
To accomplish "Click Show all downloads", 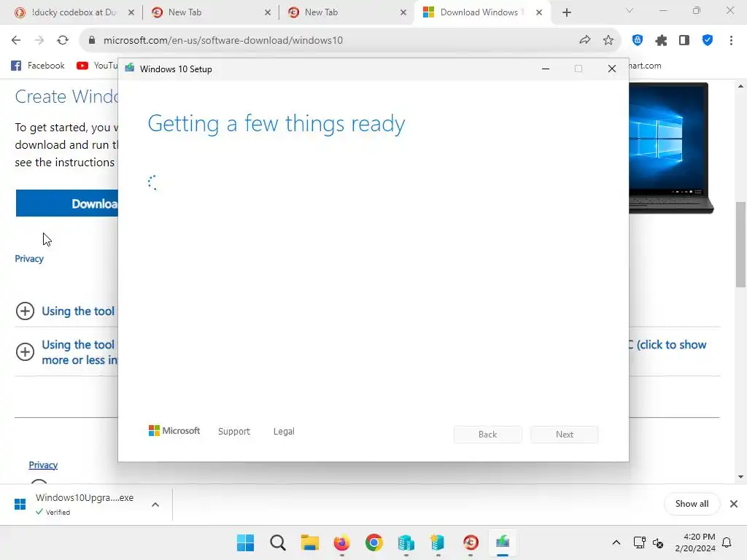I will click(692, 504).
